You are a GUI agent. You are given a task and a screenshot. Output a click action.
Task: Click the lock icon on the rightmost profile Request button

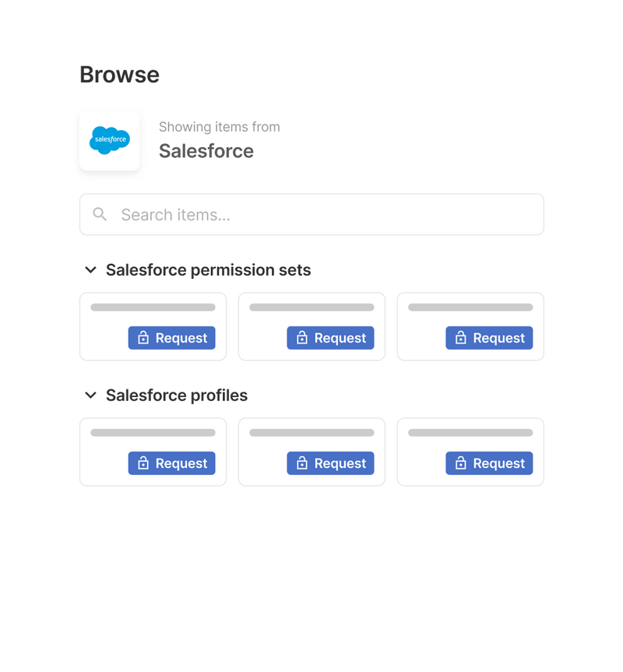(x=461, y=463)
